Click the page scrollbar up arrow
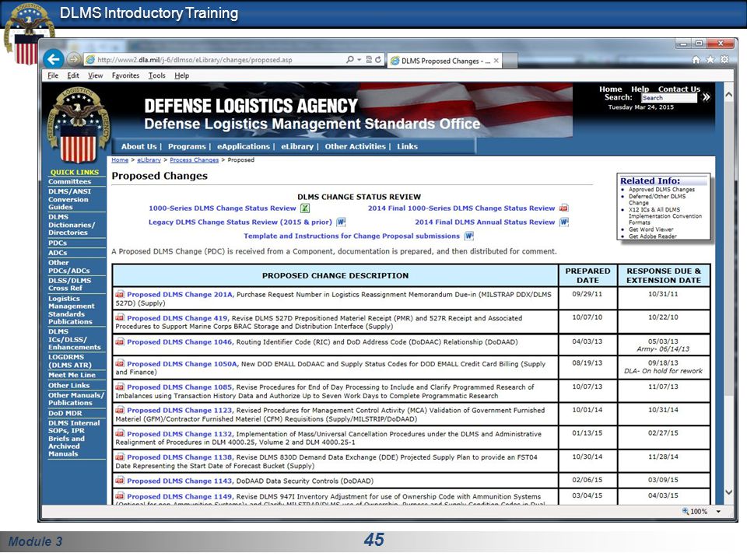Viewport: 747px width, 560px height. 728,95
